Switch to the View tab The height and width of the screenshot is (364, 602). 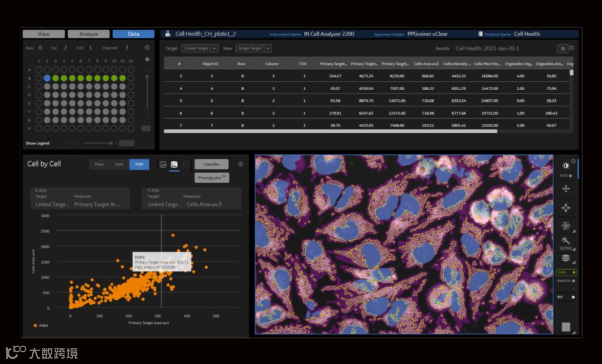point(44,34)
